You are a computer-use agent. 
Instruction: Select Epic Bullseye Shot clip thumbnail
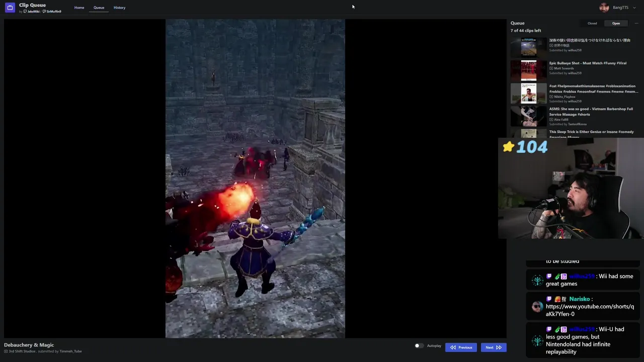click(x=528, y=70)
